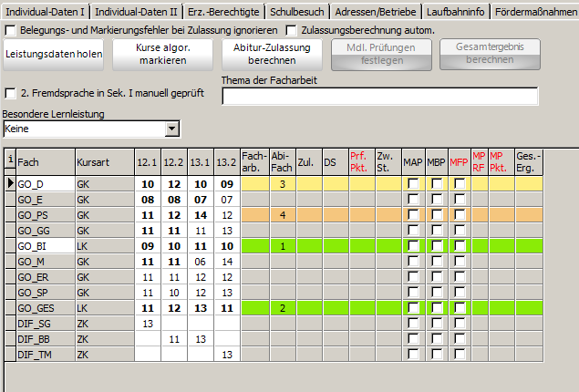Click the Zul. column header
Image resolution: width=579 pixels, height=392 pixels.
point(309,162)
